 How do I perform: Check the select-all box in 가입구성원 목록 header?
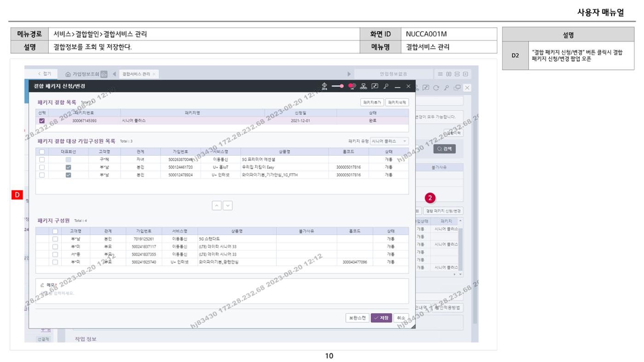(42, 151)
